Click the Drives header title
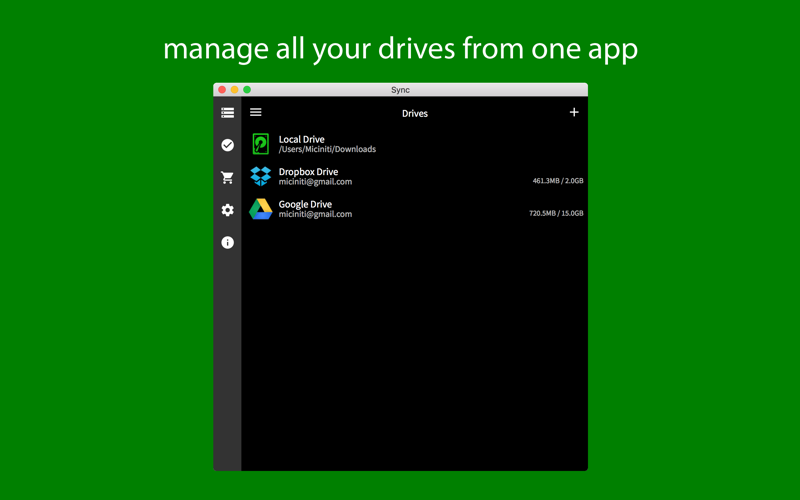This screenshot has width=800, height=500. (415, 113)
